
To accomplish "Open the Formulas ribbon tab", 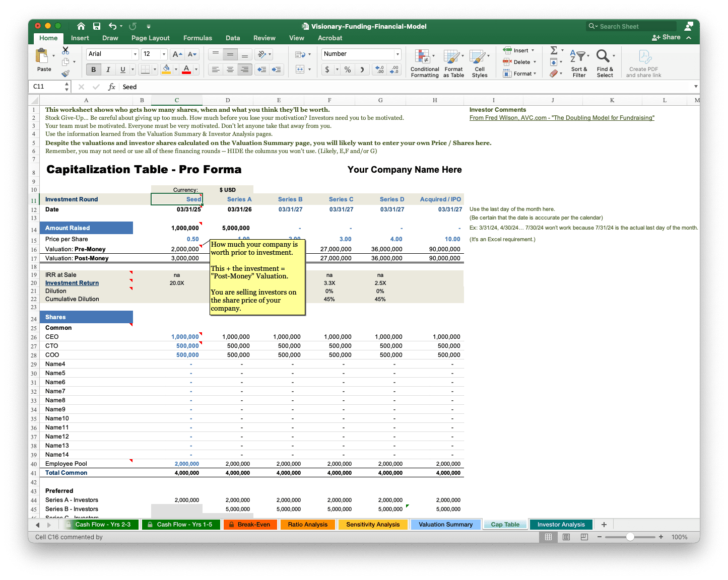I will click(x=197, y=38).
